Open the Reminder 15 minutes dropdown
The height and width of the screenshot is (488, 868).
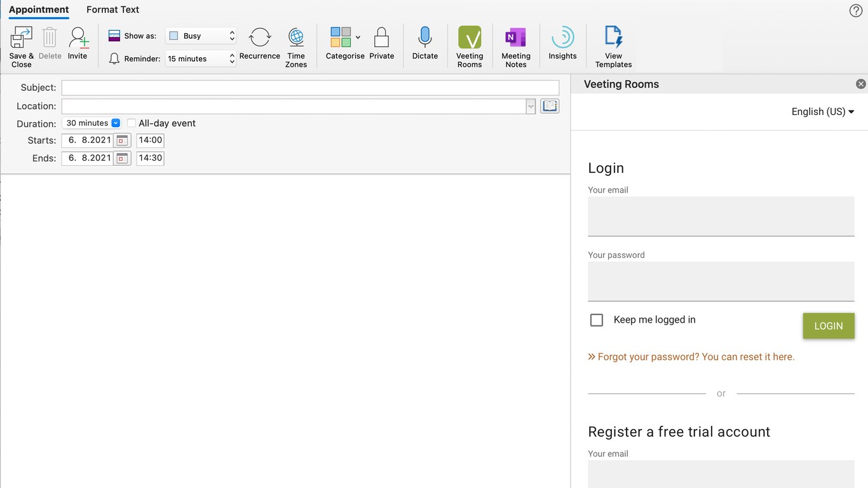coord(201,58)
